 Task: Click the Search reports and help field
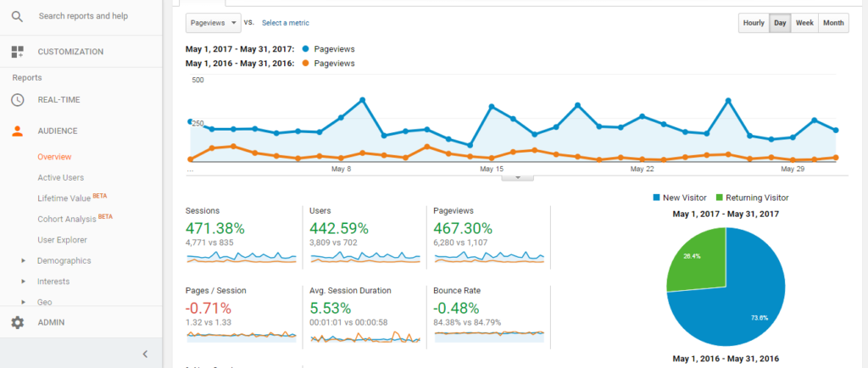coord(83,16)
